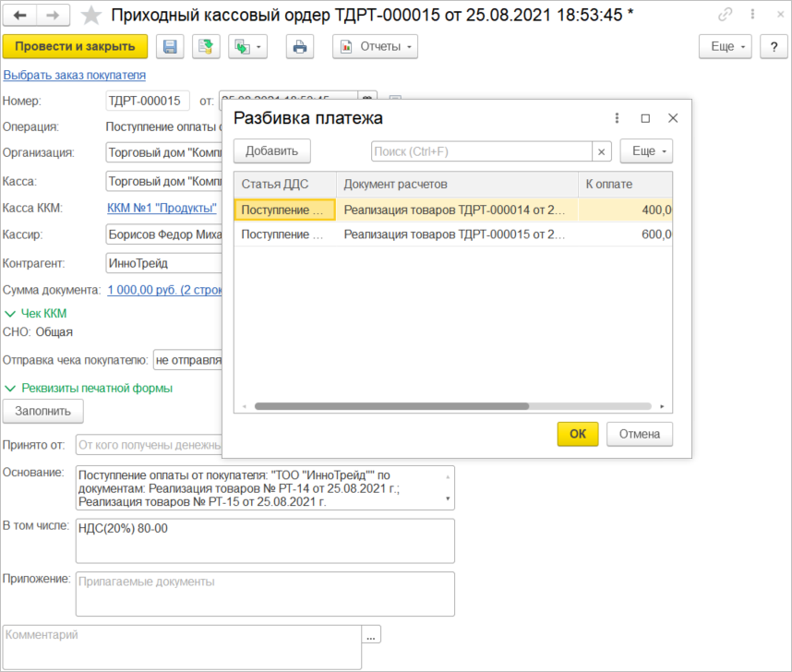The width and height of the screenshot is (792, 672).
Task: Click the table horizontal scrollbar thumb
Action: click(x=392, y=406)
